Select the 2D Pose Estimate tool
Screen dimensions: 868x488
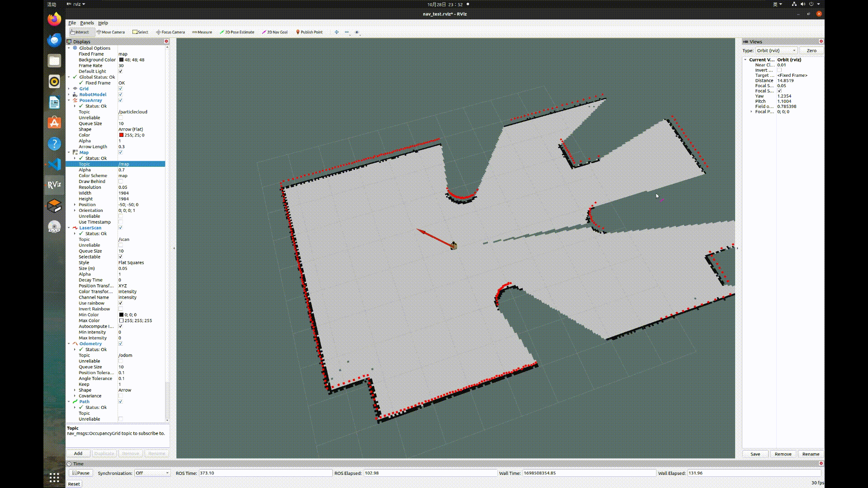237,32
